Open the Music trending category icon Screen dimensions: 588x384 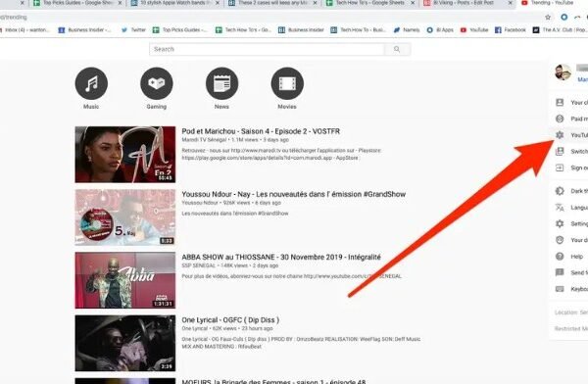(91, 83)
